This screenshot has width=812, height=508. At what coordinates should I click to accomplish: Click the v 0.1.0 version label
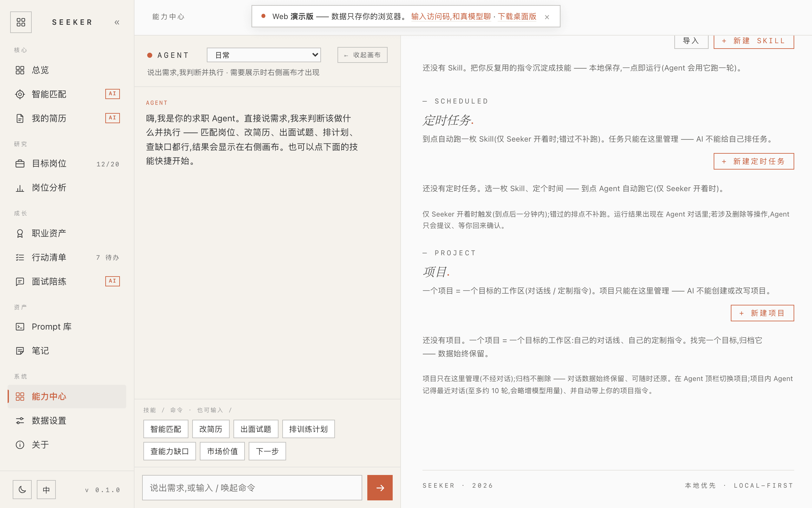tap(102, 490)
